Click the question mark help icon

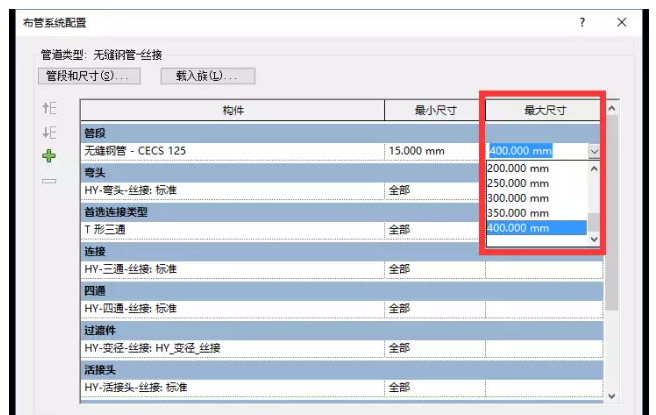click(582, 22)
